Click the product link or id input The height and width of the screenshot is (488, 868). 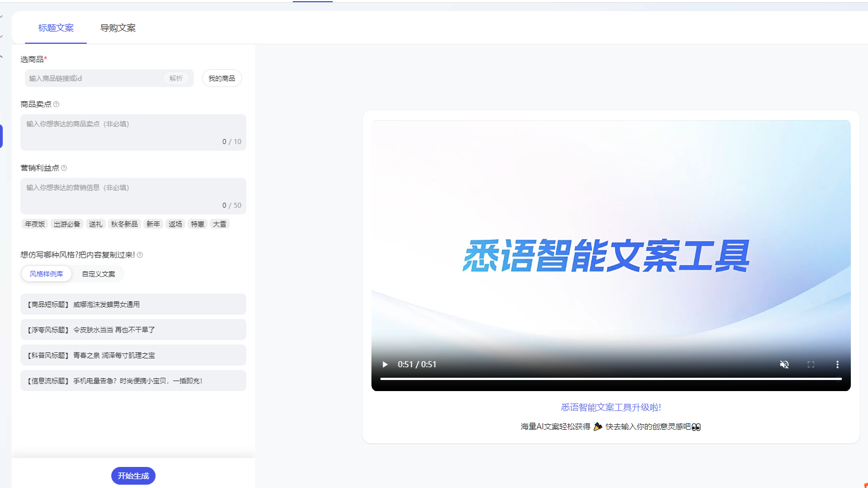pyautogui.click(x=94, y=78)
